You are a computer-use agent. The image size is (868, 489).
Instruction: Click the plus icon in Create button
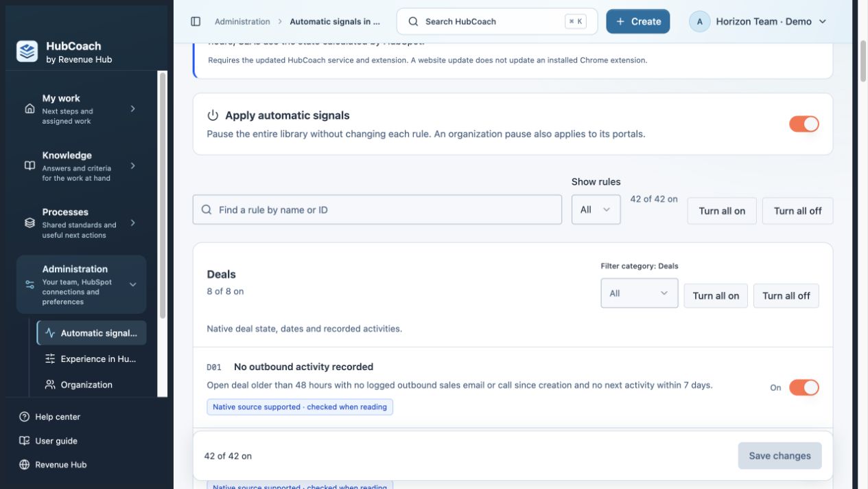[x=620, y=21]
